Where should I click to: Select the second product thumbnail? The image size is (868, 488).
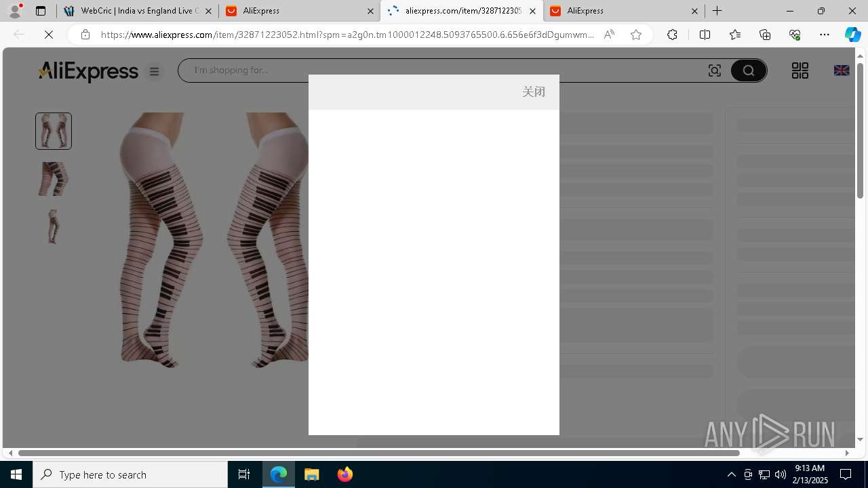point(54,179)
